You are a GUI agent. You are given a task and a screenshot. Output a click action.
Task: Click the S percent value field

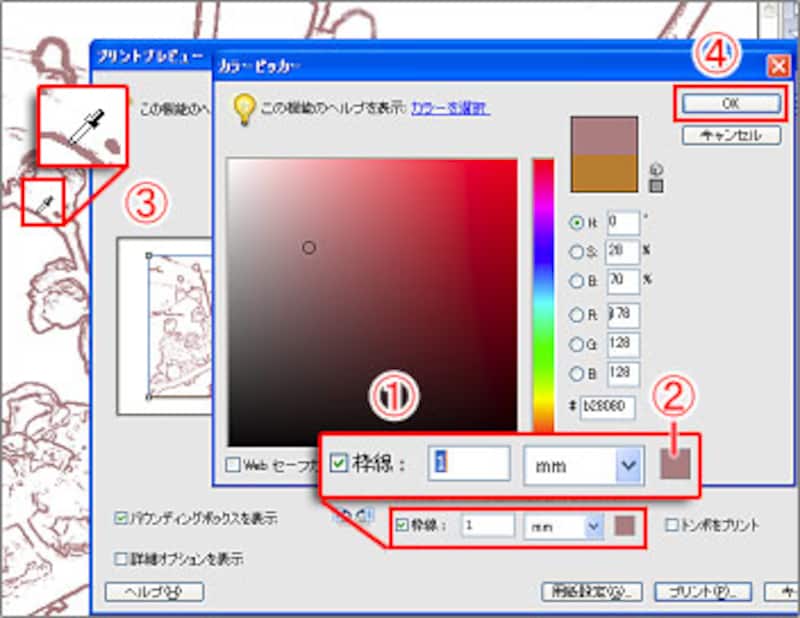[623, 252]
